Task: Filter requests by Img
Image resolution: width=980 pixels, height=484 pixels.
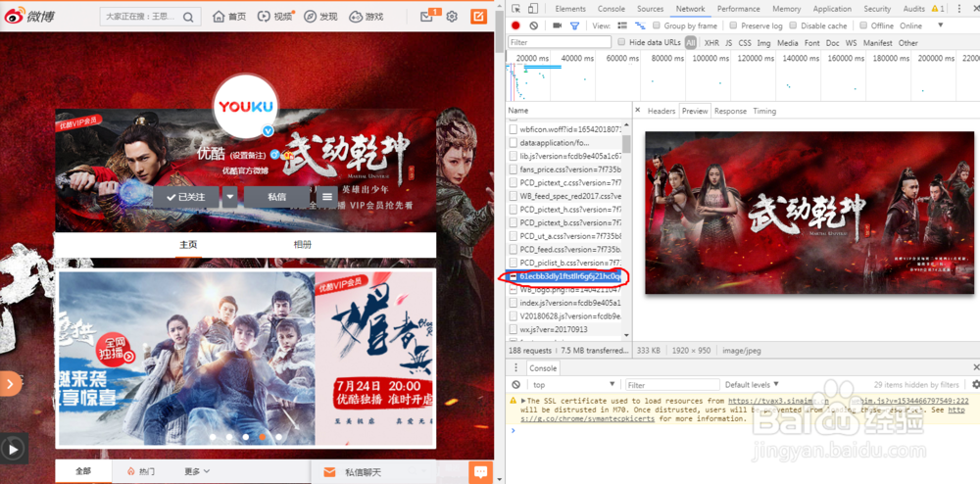Action: pyautogui.click(x=763, y=42)
